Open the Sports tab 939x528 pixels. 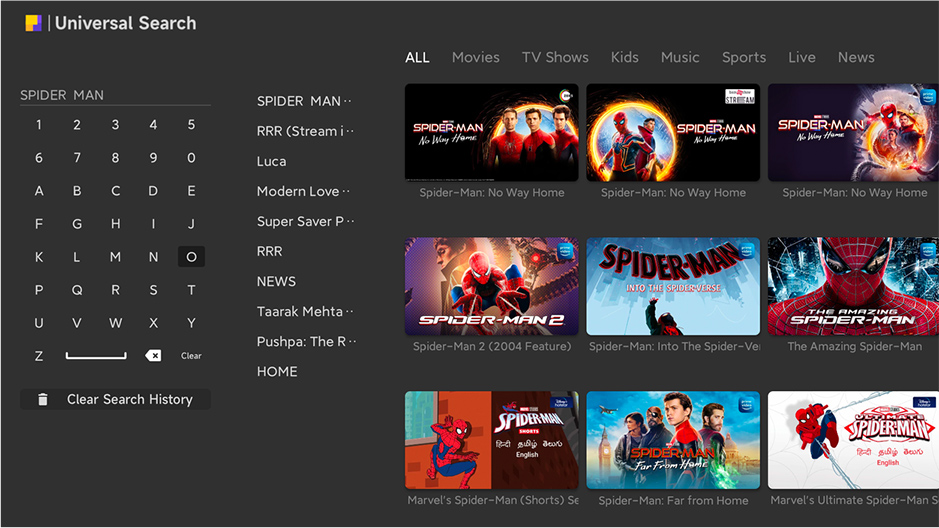click(x=744, y=57)
